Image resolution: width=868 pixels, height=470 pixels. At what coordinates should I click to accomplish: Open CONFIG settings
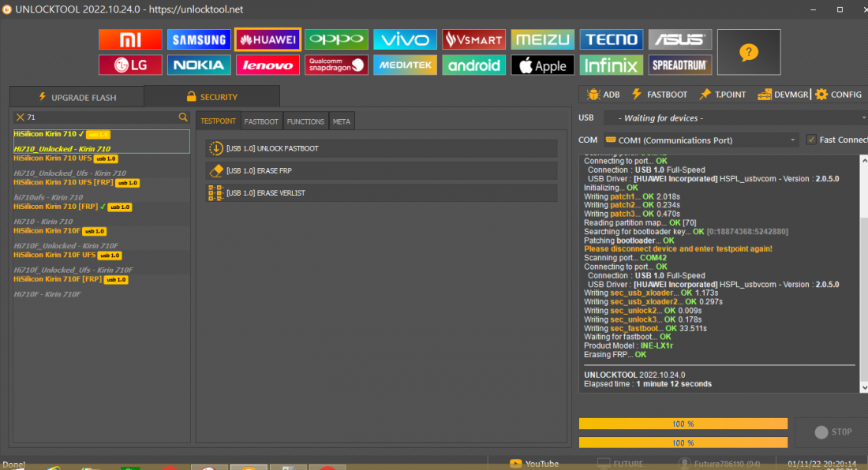click(x=839, y=95)
